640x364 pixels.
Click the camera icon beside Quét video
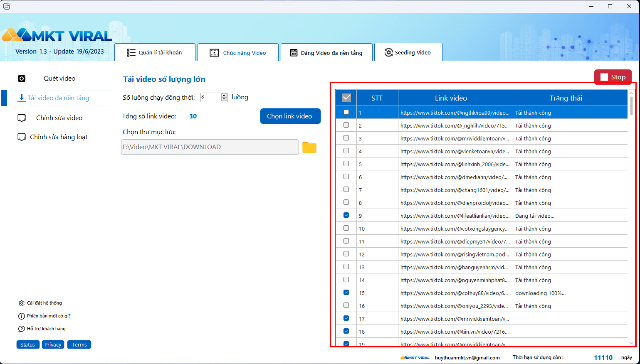[x=22, y=79]
